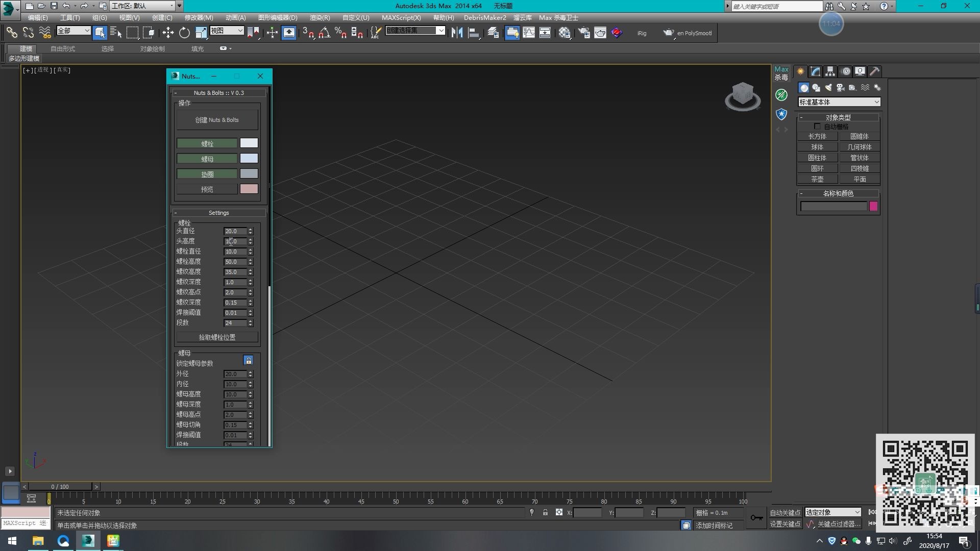Click the 螺栓 button in Nuts dialog
Screen dimensions: 980x551
pos(207,143)
